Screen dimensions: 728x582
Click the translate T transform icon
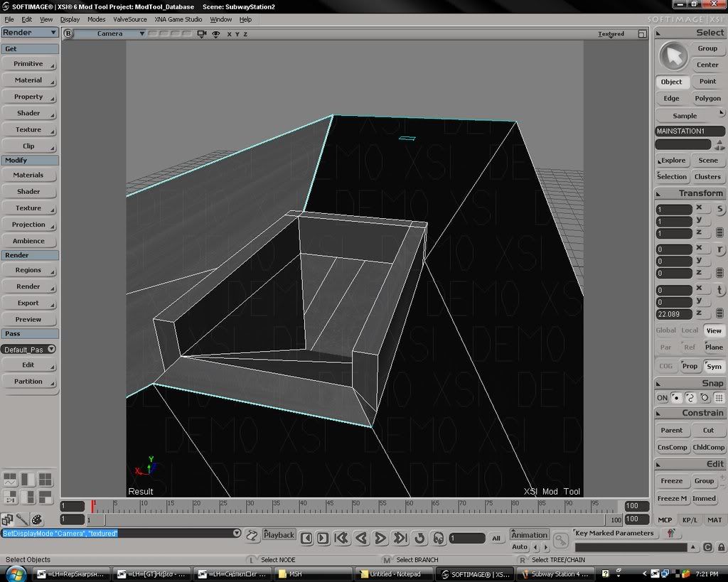pyautogui.click(x=719, y=291)
